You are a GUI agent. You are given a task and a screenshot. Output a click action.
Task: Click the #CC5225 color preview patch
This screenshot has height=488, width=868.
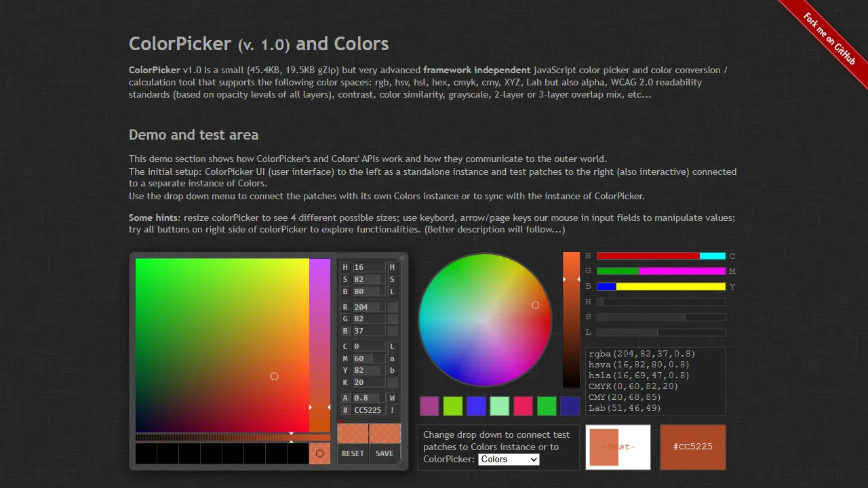click(x=693, y=447)
